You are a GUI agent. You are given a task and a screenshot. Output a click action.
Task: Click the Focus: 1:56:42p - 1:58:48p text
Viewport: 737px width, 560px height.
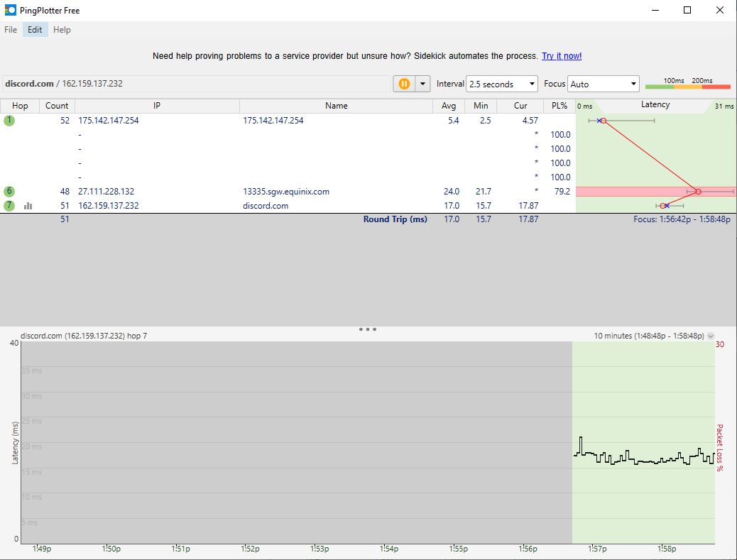(x=682, y=219)
